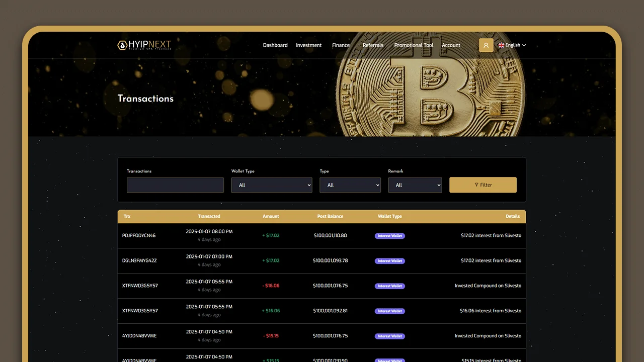Focus the Transactions search input field
Screen dimensions: 644x362
(175, 185)
